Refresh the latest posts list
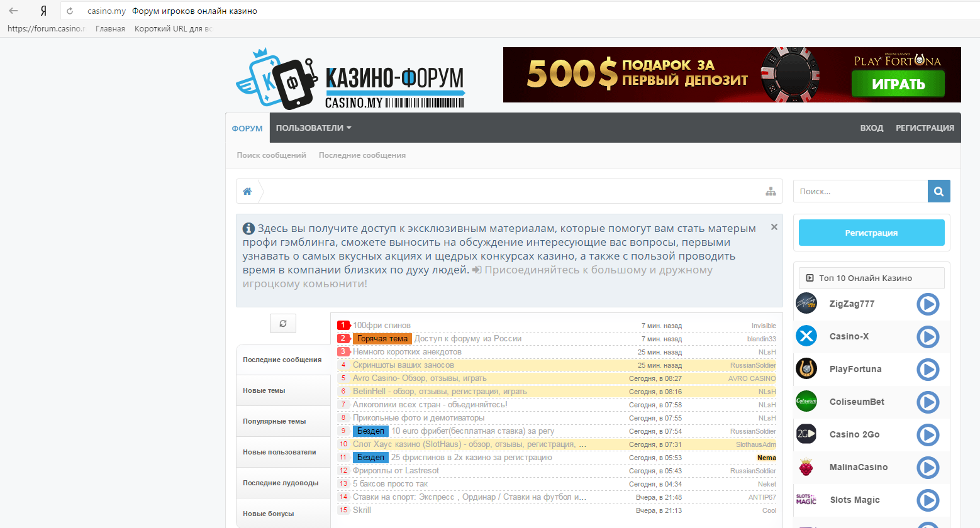The image size is (980, 528). click(x=283, y=323)
